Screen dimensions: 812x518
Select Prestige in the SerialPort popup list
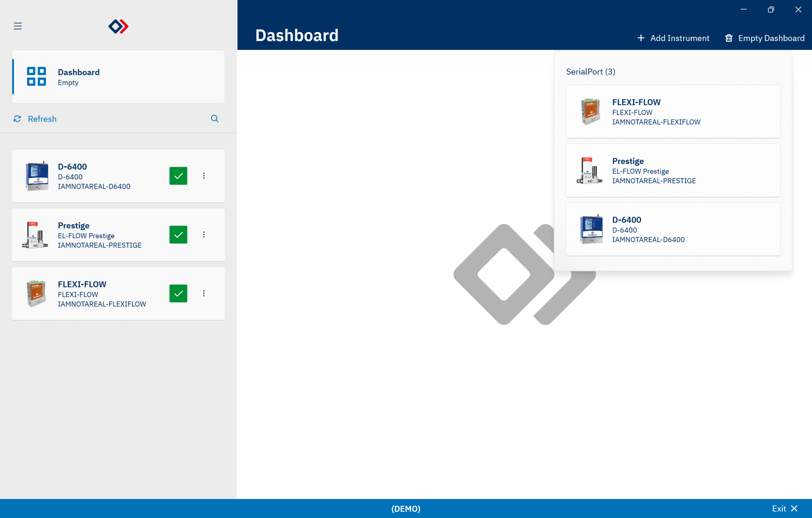pyautogui.click(x=672, y=171)
